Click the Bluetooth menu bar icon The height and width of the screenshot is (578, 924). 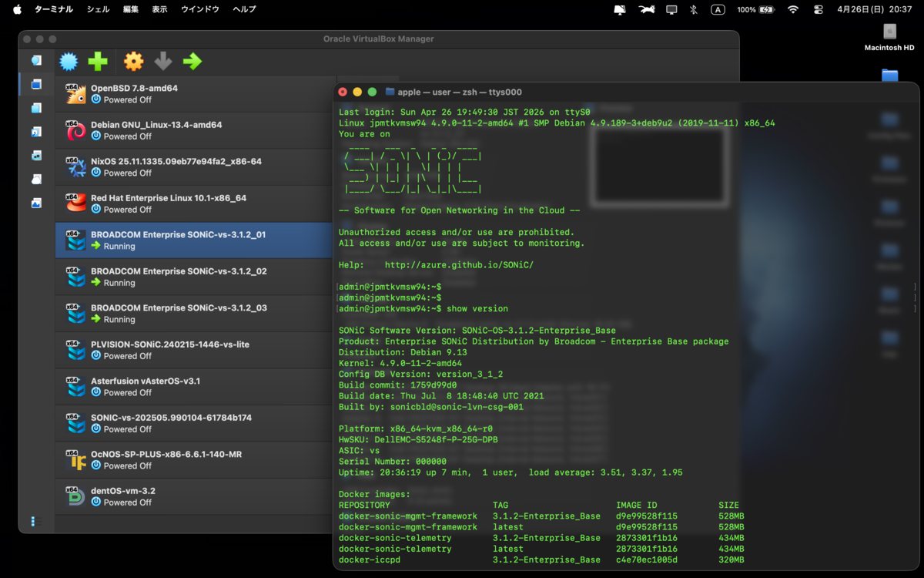point(693,9)
